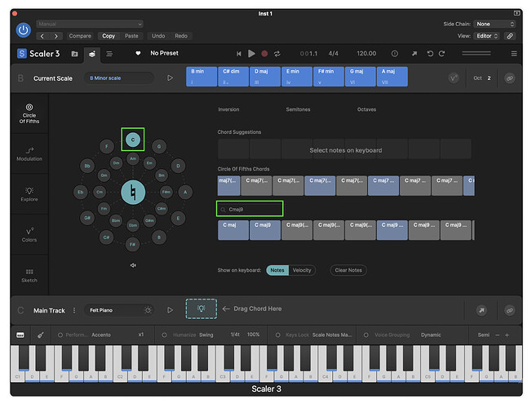Select the F# note on circle of fifths

133,245
